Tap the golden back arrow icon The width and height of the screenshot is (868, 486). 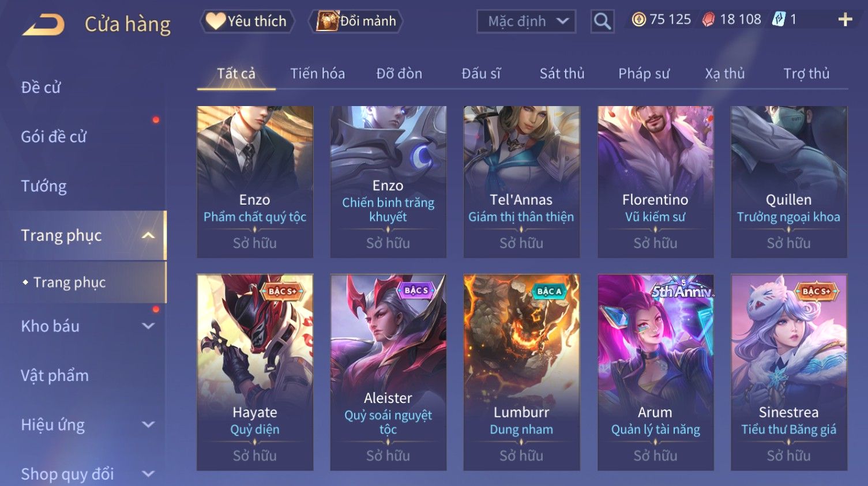(x=43, y=25)
